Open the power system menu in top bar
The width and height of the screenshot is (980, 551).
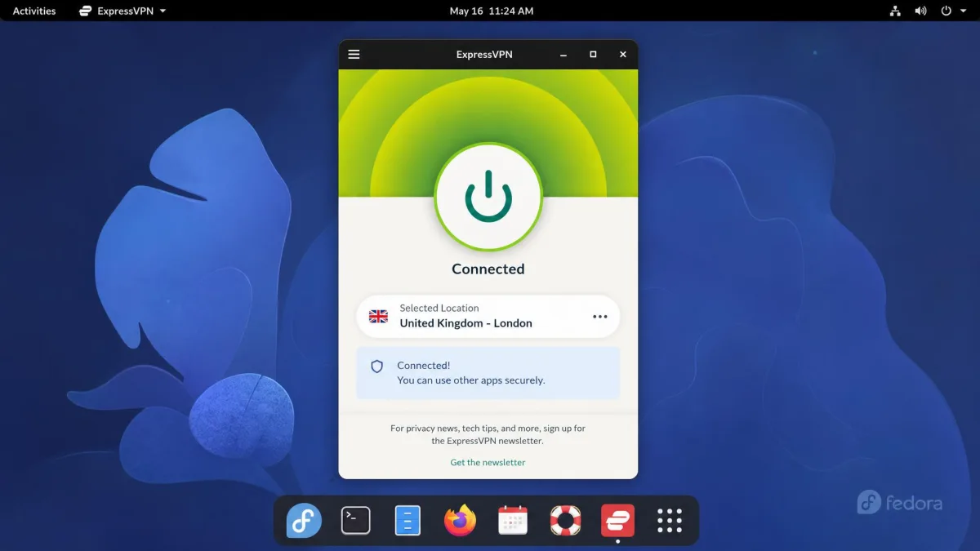pos(947,11)
